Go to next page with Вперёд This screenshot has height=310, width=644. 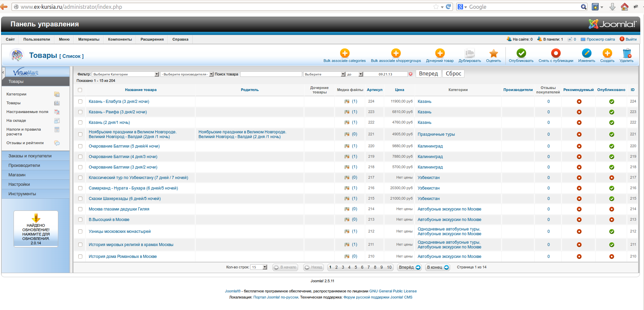click(x=410, y=267)
